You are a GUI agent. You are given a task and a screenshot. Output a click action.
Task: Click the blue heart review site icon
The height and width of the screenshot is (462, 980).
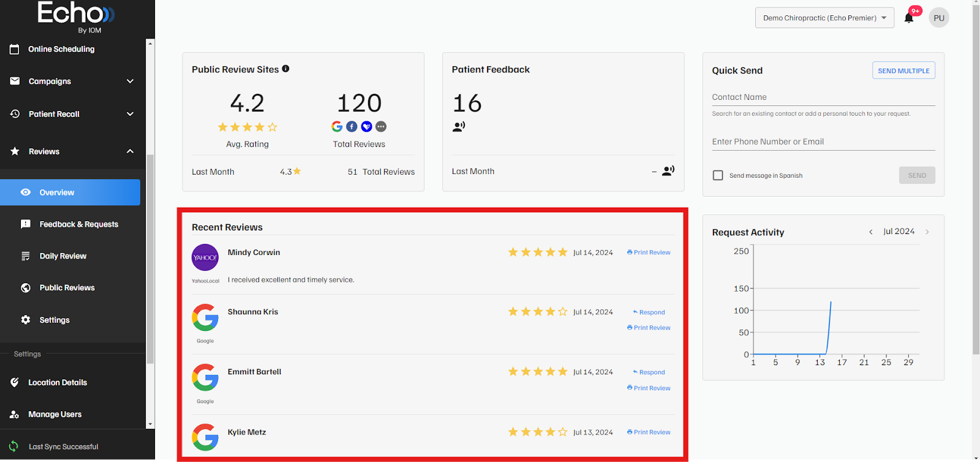(366, 126)
